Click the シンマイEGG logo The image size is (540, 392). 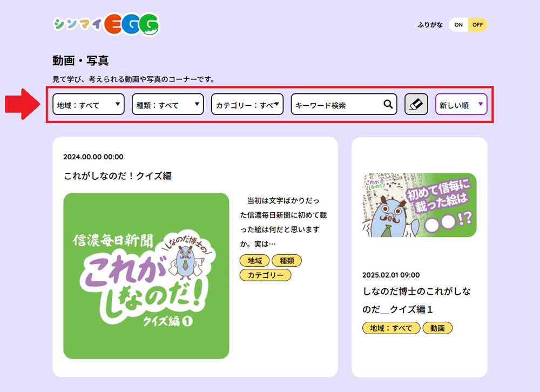pyautogui.click(x=106, y=24)
